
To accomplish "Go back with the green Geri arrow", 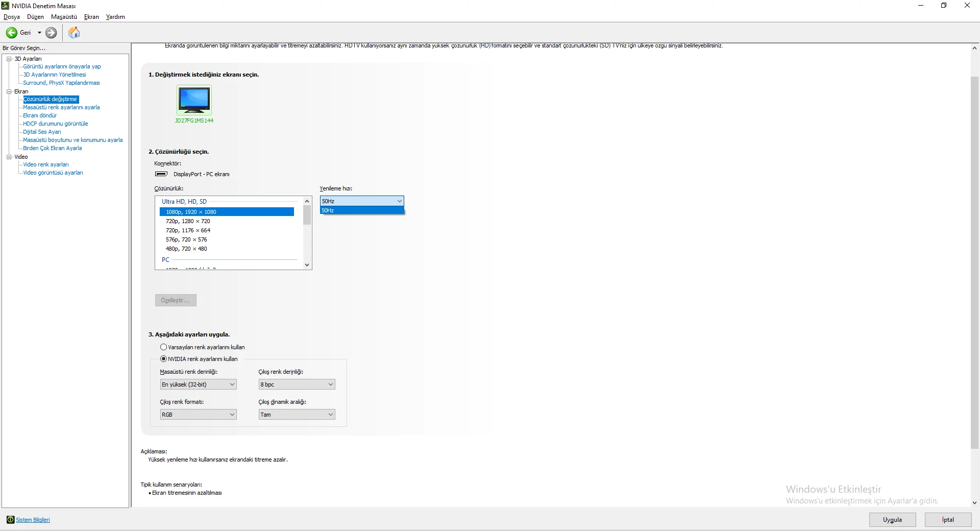I will pyautogui.click(x=12, y=33).
